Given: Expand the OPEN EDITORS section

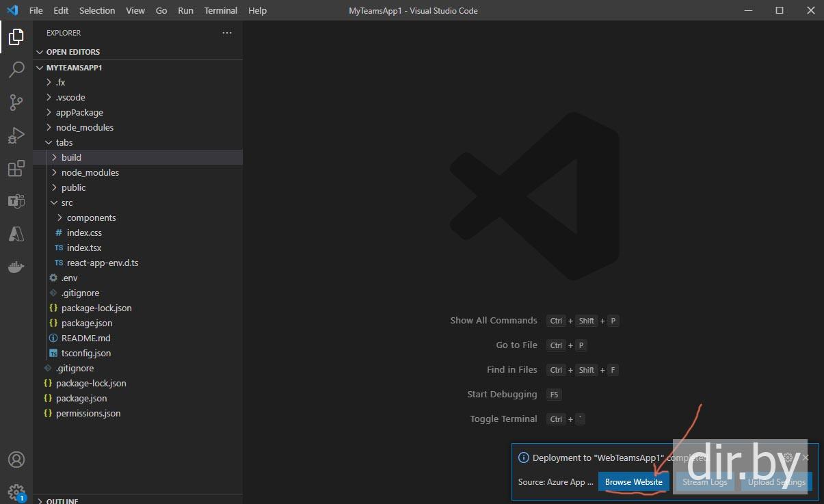Looking at the screenshot, I should click(x=72, y=52).
